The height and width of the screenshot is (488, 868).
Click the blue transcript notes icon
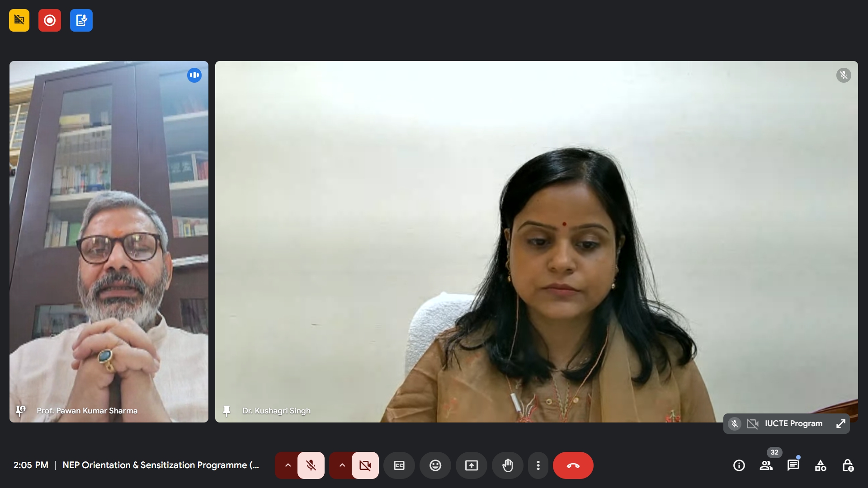81,20
